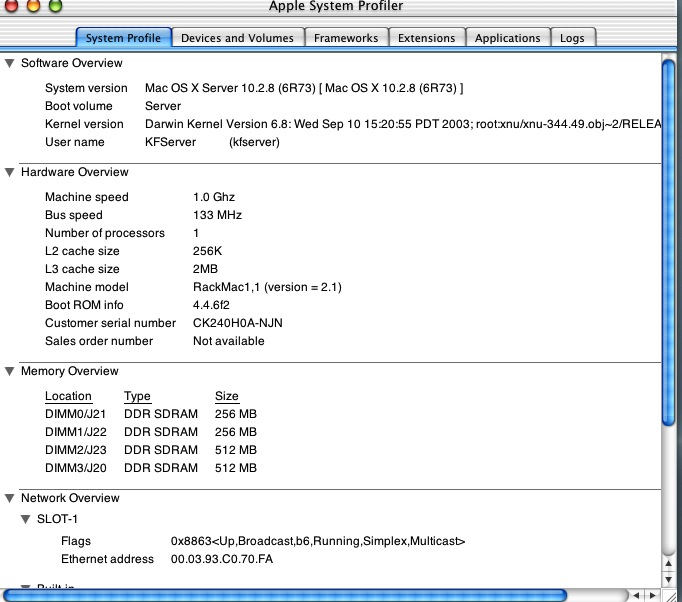Open the Frameworks tab
This screenshot has height=602, width=682.
(346, 38)
